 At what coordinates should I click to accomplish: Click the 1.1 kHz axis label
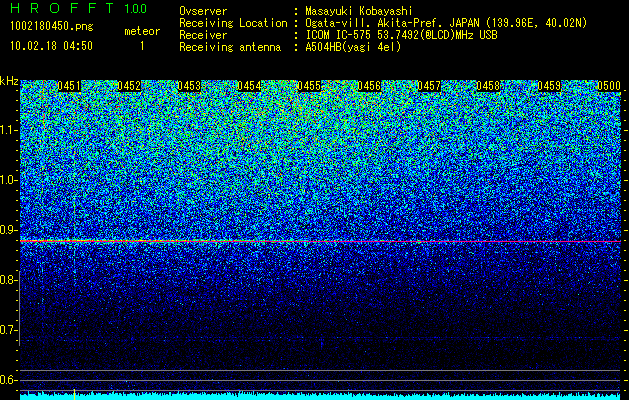(8, 130)
